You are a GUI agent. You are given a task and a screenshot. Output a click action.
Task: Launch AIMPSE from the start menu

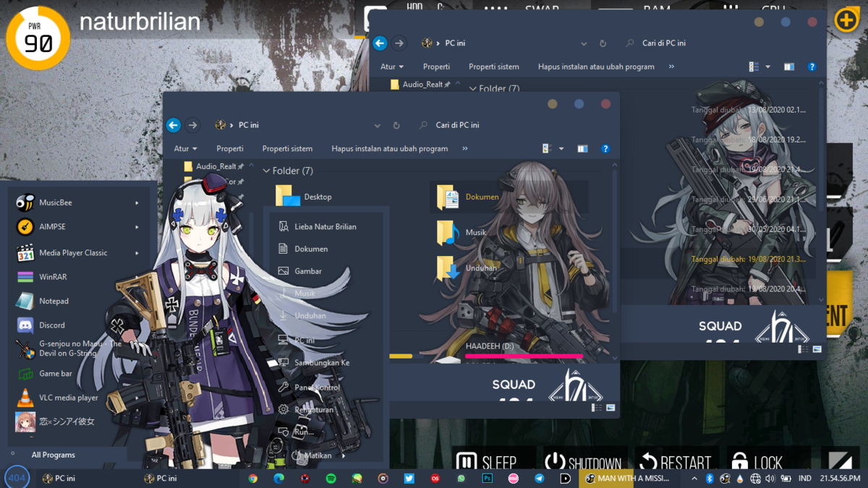78,227
